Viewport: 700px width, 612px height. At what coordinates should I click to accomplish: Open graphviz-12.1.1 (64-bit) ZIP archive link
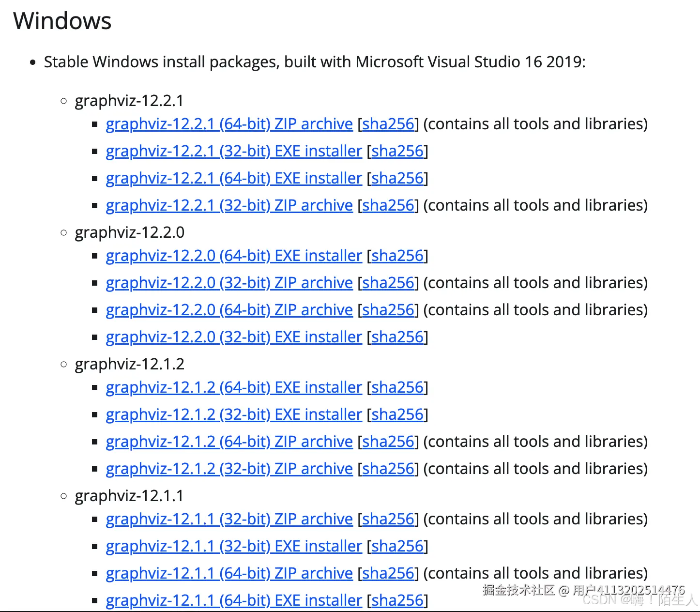(229, 573)
